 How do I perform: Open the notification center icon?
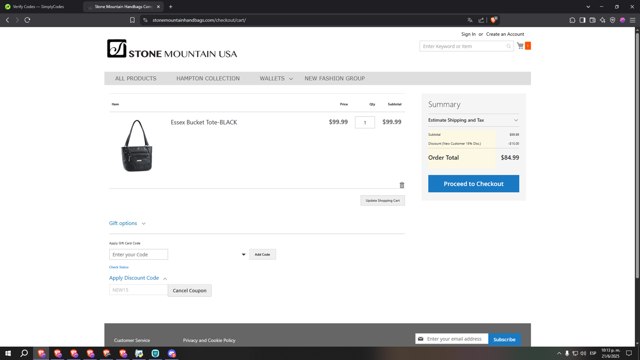tap(629, 353)
